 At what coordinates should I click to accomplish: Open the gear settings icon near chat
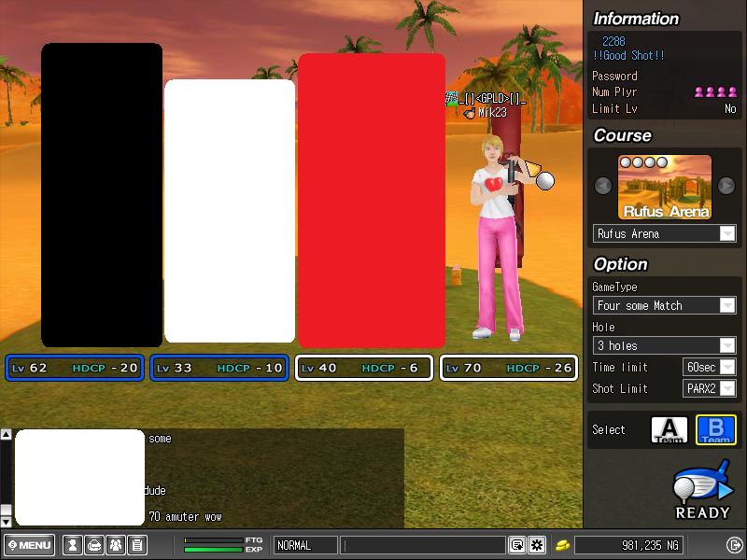coord(537,545)
